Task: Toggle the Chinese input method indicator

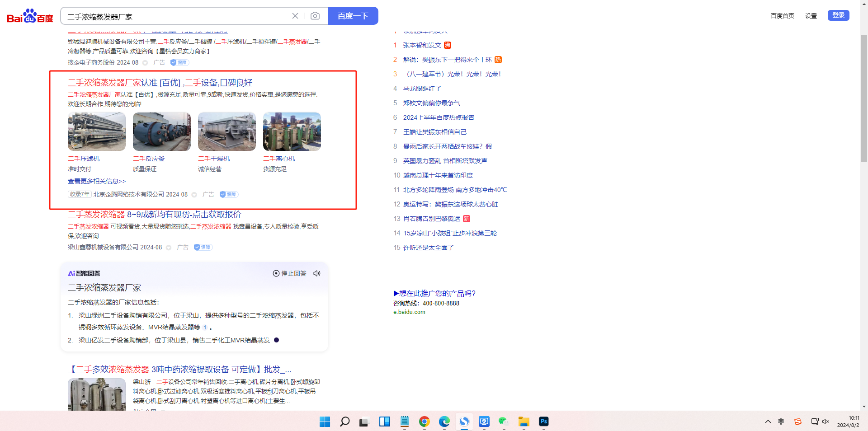Action: (x=781, y=422)
